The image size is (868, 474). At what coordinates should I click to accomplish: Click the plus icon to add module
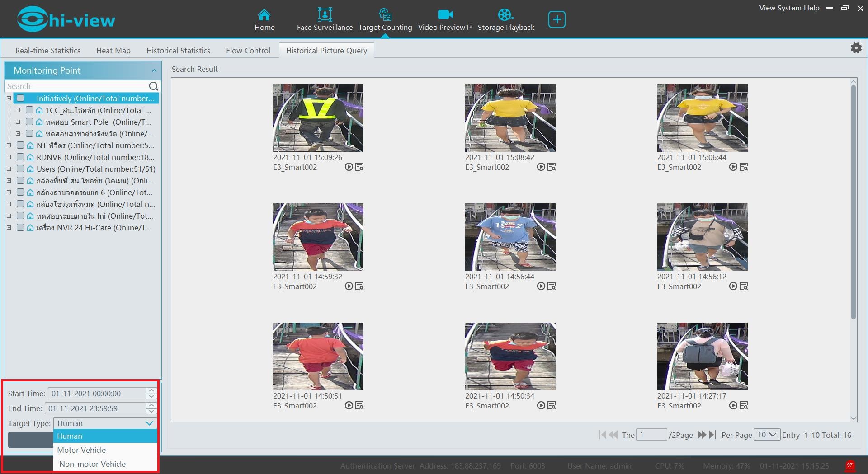pos(557,20)
